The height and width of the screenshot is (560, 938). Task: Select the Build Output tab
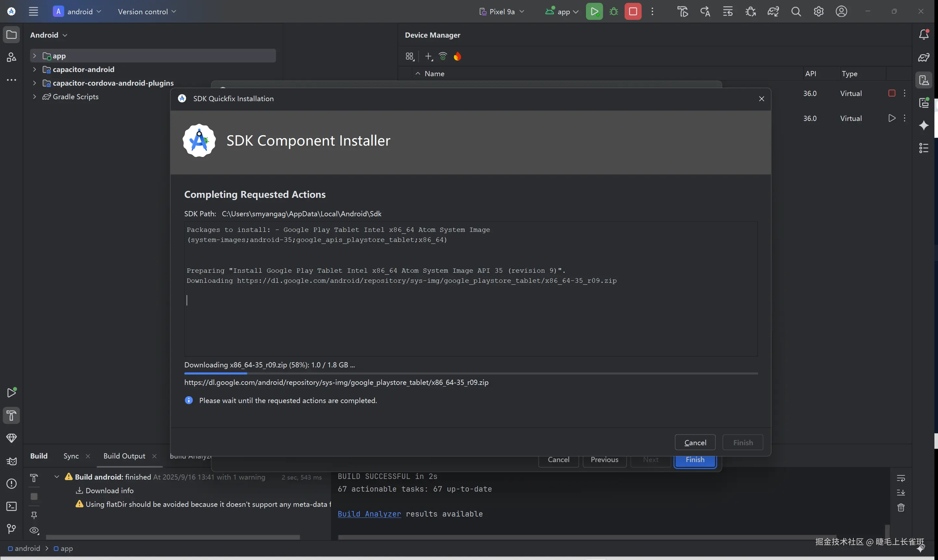tap(124, 456)
